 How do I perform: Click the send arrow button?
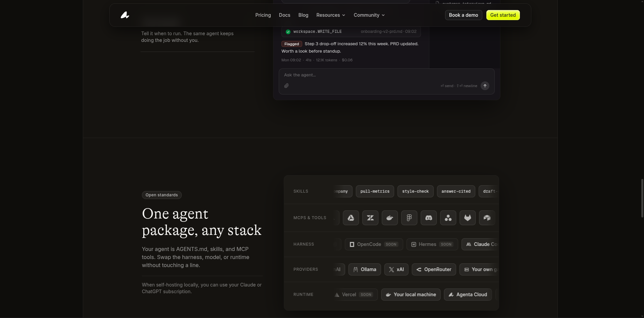pyautogui.click(x=485, y=86)
